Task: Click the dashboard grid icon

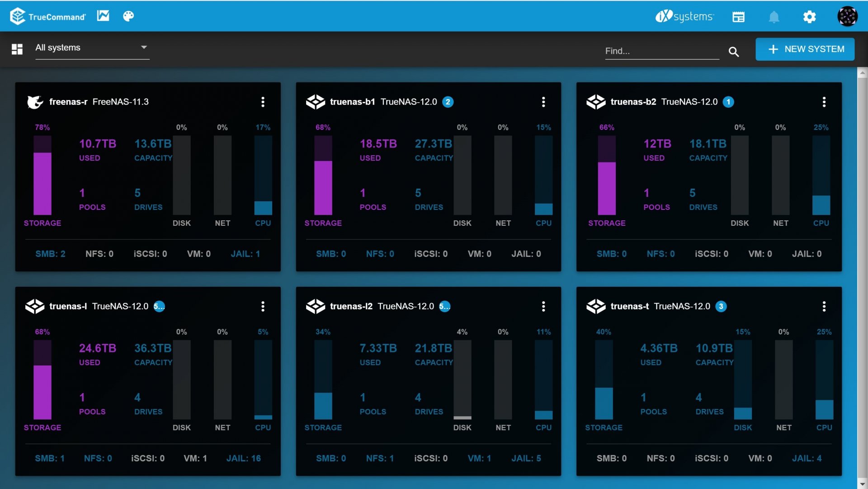Action: coord(17,49)
